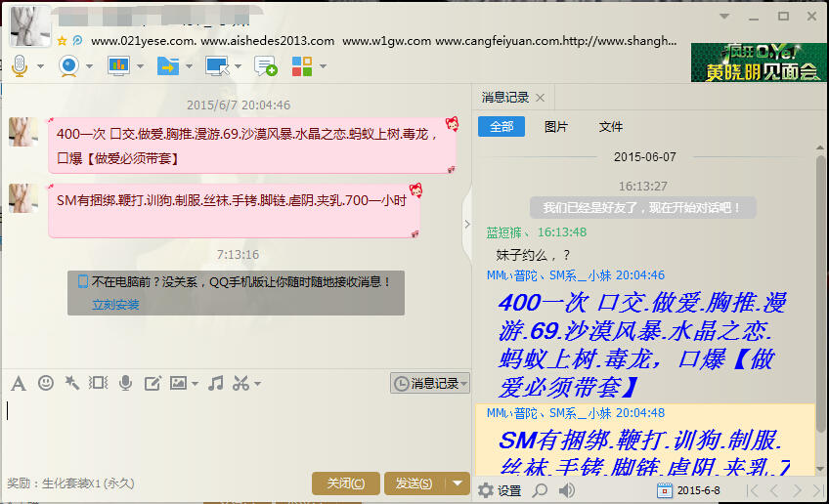
Task: Open the 2015-6-8 date calendar picker
Action: (665, 490)
